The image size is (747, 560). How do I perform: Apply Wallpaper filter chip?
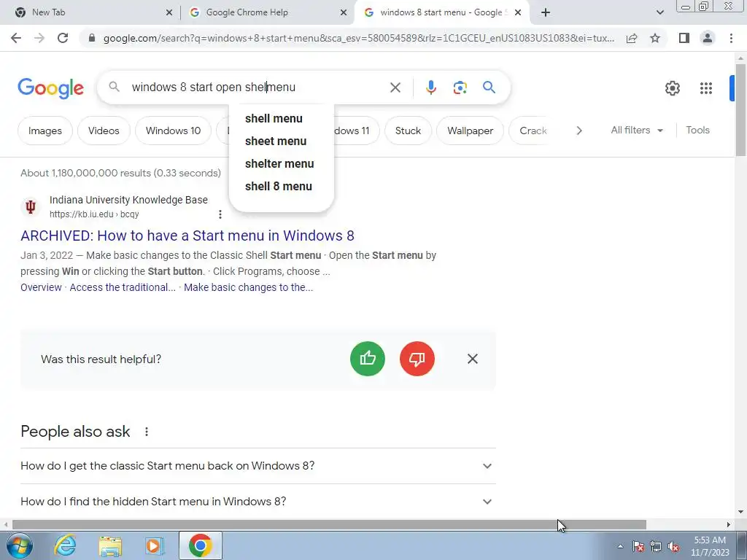(x=470, y=131)
